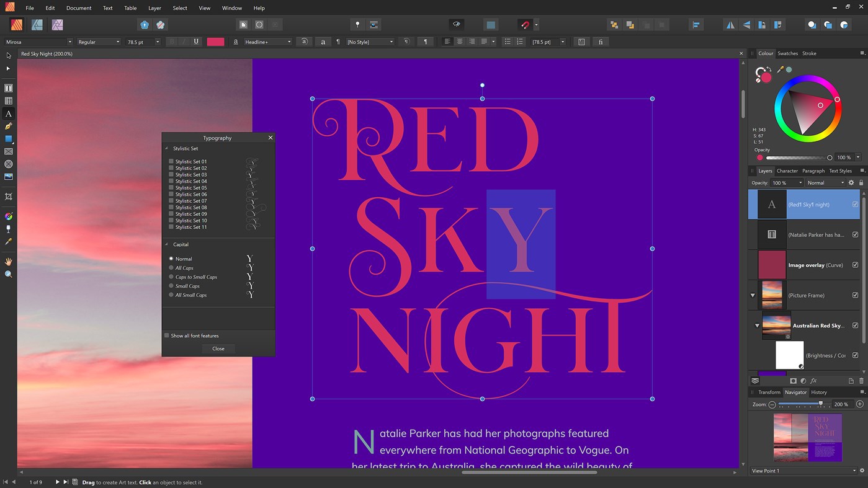Image resolution: width=868 pixels, height=488 pixels.
Task: Pick the Crop tool
Action: 9,197
